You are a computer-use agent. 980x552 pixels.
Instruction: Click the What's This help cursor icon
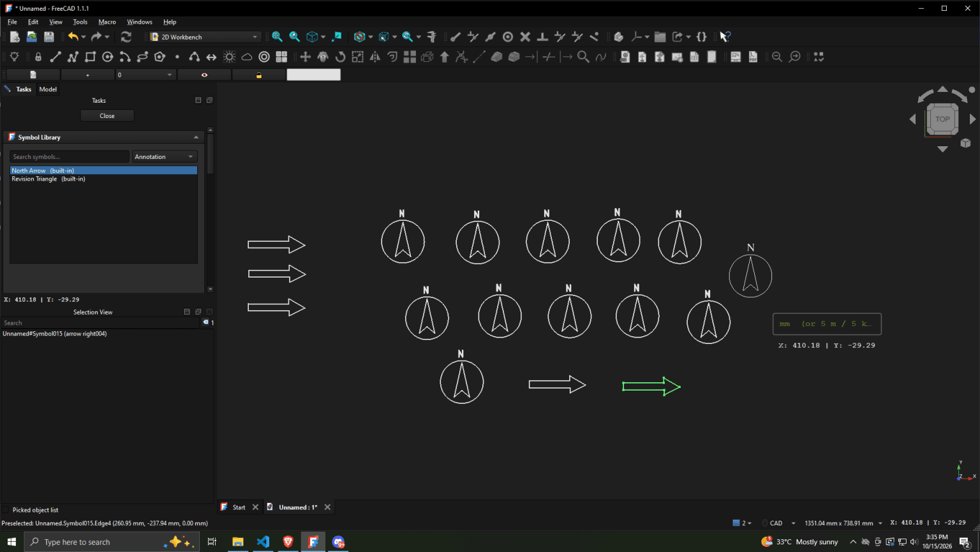point(725,37)
